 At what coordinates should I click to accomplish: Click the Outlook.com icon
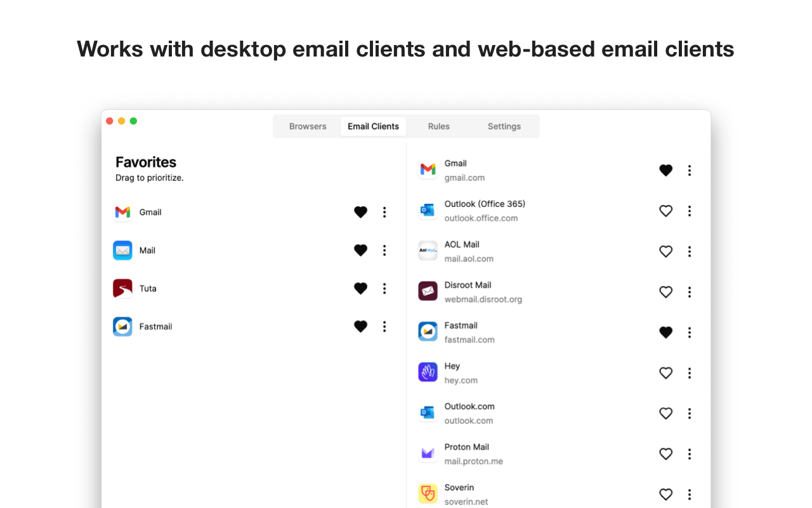click(428, 413)
